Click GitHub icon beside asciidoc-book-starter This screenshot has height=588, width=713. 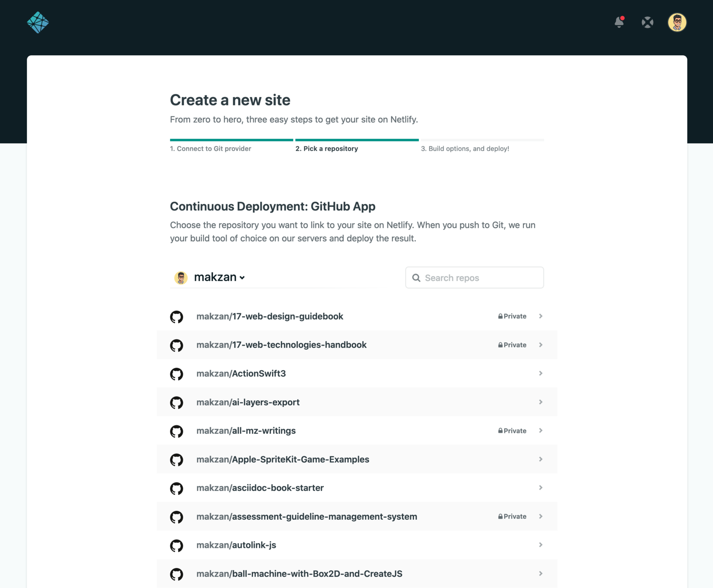click(x=177, y=488)
